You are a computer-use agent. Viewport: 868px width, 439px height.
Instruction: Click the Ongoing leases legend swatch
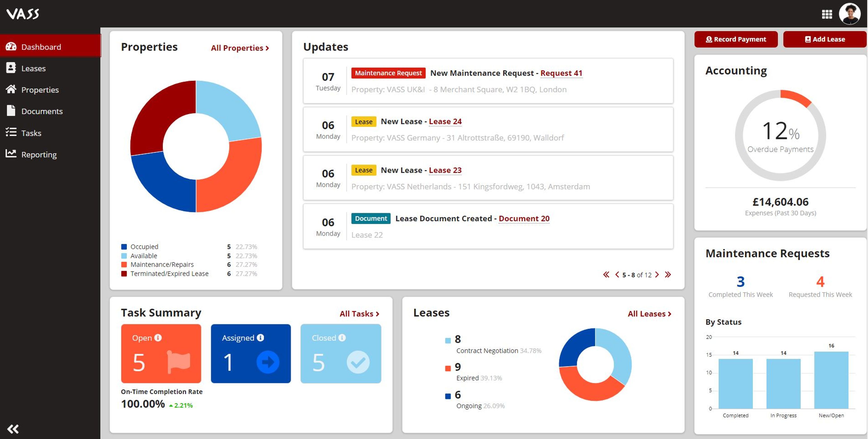pos(448,396)
